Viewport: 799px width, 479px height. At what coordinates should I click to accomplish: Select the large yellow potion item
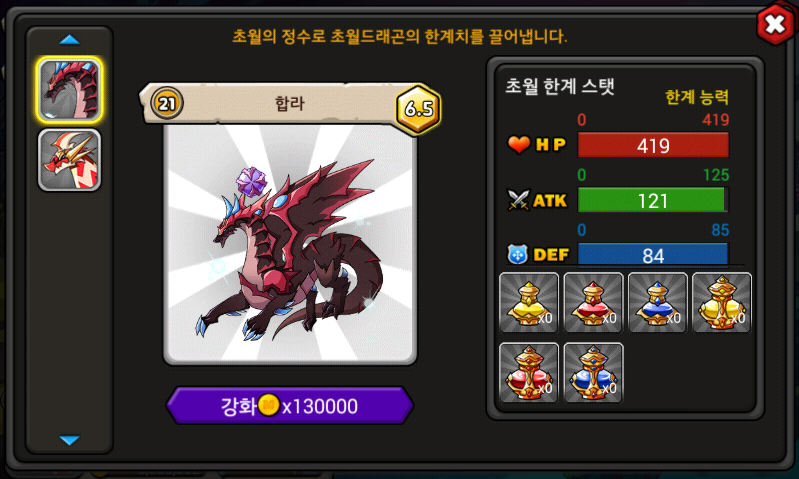click(x=722, y=303)
